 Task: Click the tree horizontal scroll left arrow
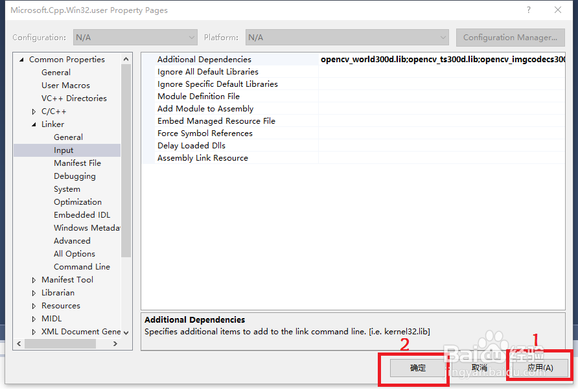19,343
